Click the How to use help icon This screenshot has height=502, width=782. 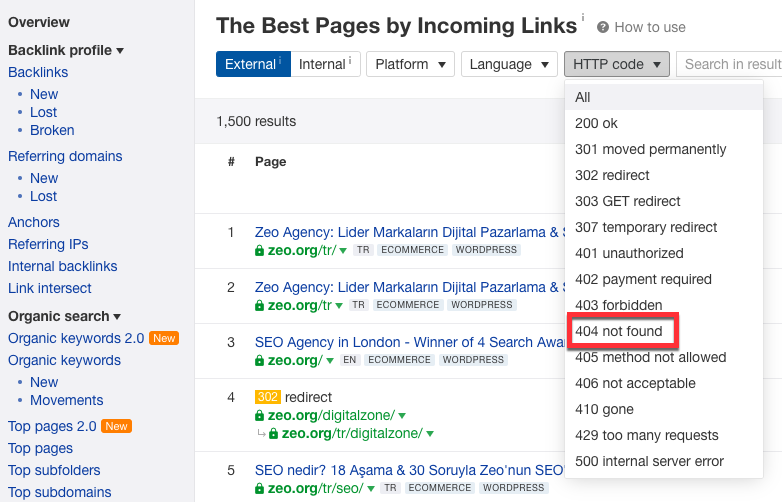tap(602, 27)
